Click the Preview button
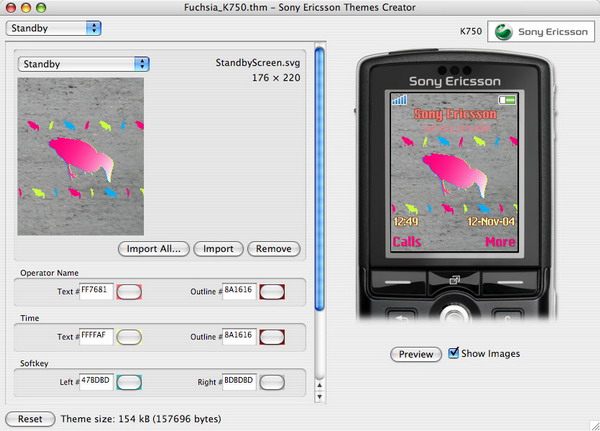600x431 pixels. pyautogui.click(x=416, y=354)
